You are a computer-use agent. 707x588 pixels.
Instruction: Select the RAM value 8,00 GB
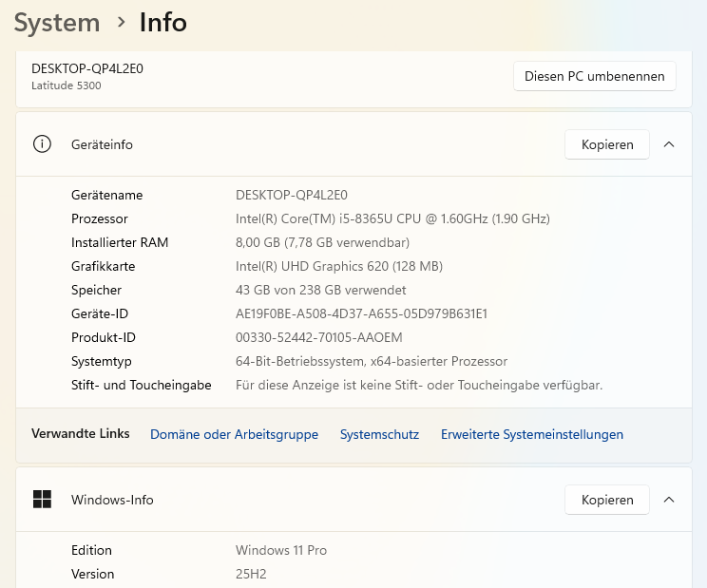tap(322, 242)
